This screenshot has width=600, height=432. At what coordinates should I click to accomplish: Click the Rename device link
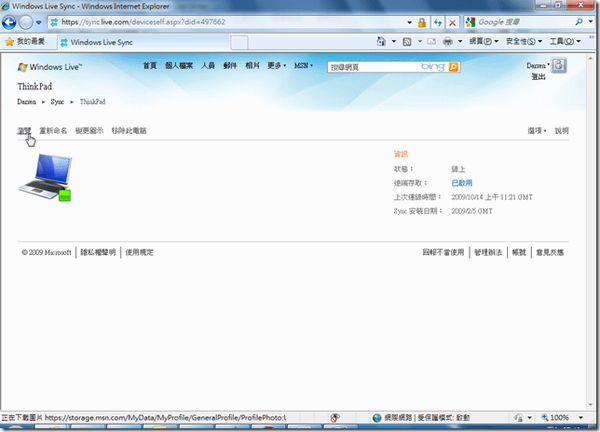tap(53, 130)
